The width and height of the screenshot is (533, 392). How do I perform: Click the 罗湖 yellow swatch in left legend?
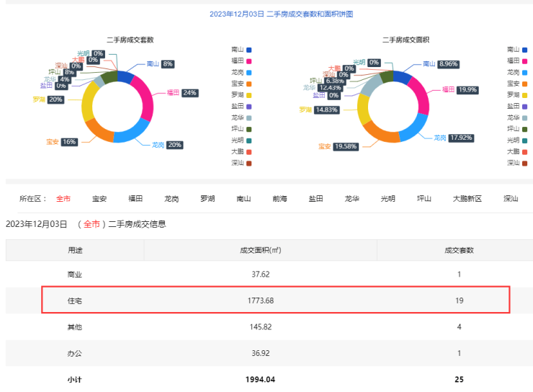[x=249, y=95]
